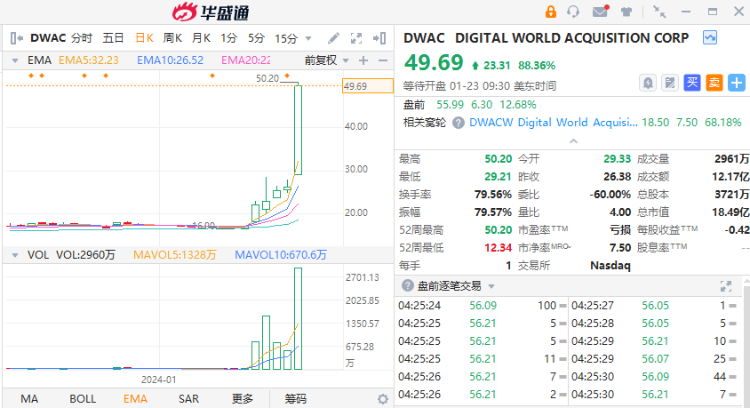Collapse the quote header chevron
This screenshot has height=408, width=750.
pyautogui.click(x=574, y=141)
